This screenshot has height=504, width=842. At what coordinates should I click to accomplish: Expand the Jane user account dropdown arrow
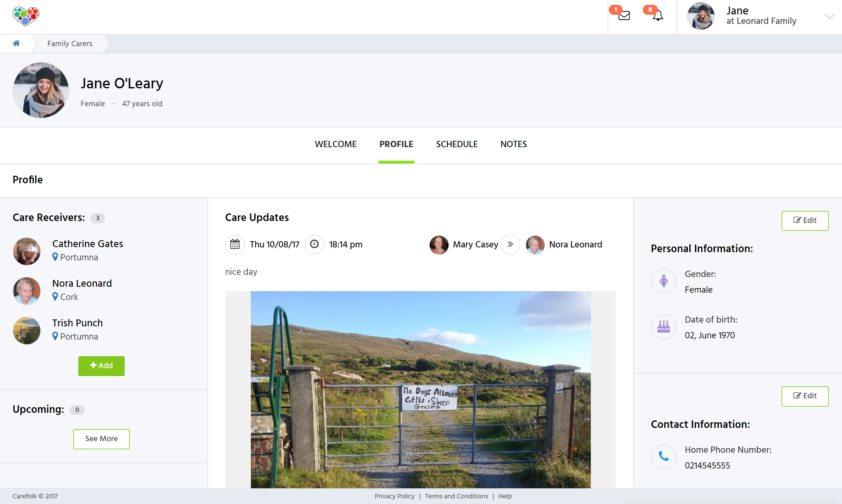click(829, 16)
